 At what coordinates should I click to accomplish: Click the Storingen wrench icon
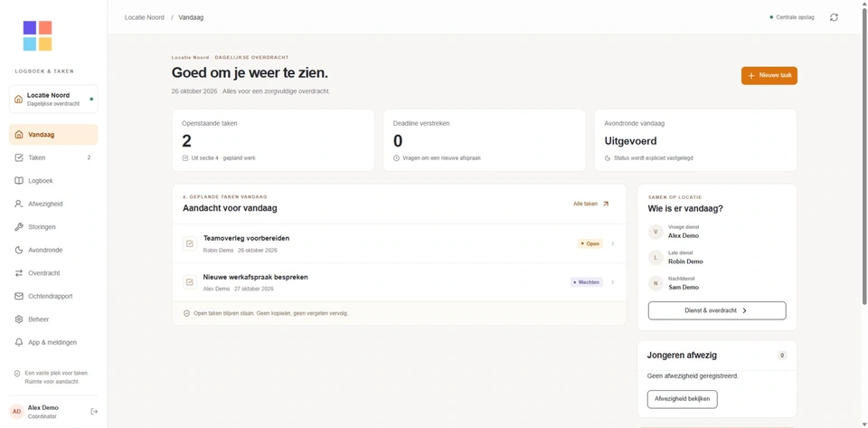pyautogui.click(x=18, y=227)
